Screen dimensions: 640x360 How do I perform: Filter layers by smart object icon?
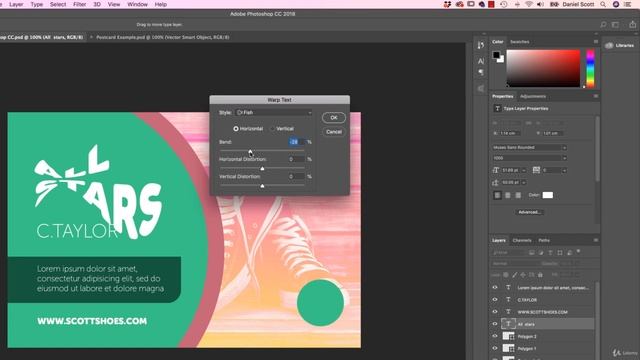pos(569,253)
